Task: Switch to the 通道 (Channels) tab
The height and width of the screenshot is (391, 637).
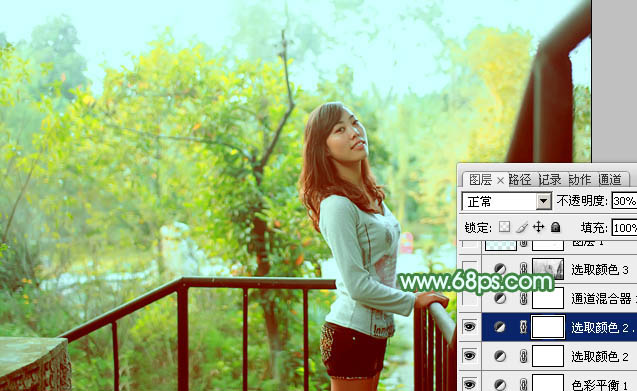Action: coord(610,179)
